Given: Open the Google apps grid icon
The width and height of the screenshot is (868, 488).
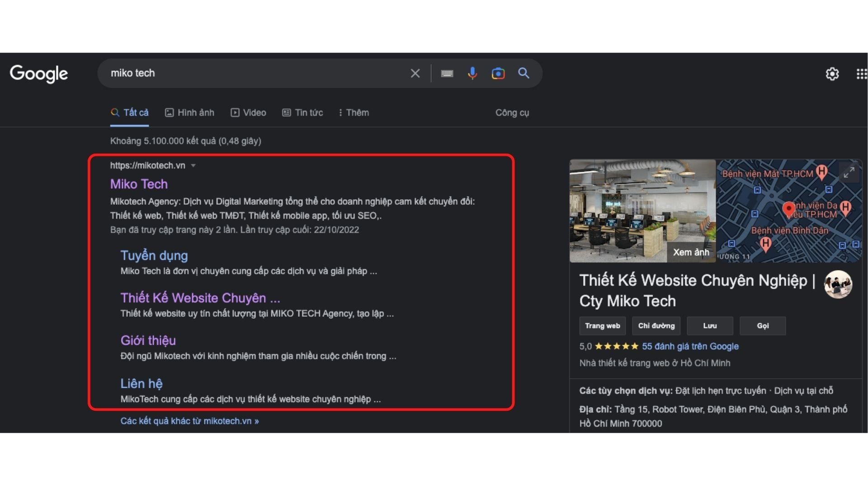Looking at the screenshot, I should coord(862,74).
